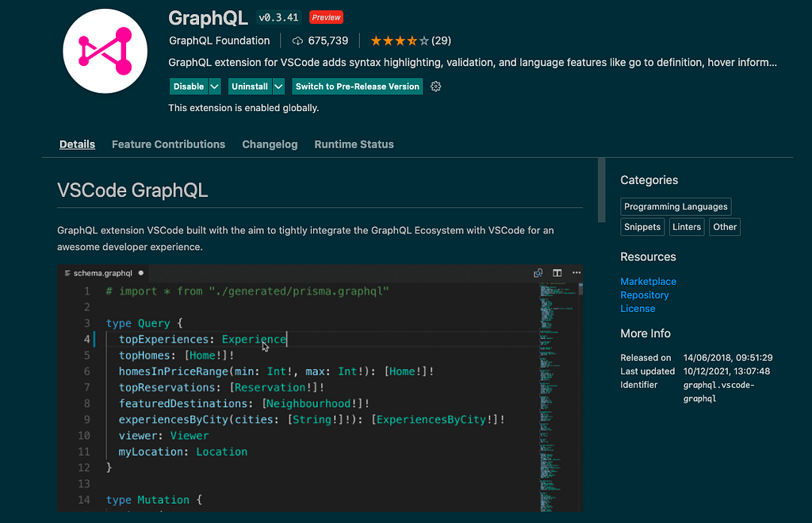
Task: Click the GraphQL extension logo icon
Action: pos(105,52)
